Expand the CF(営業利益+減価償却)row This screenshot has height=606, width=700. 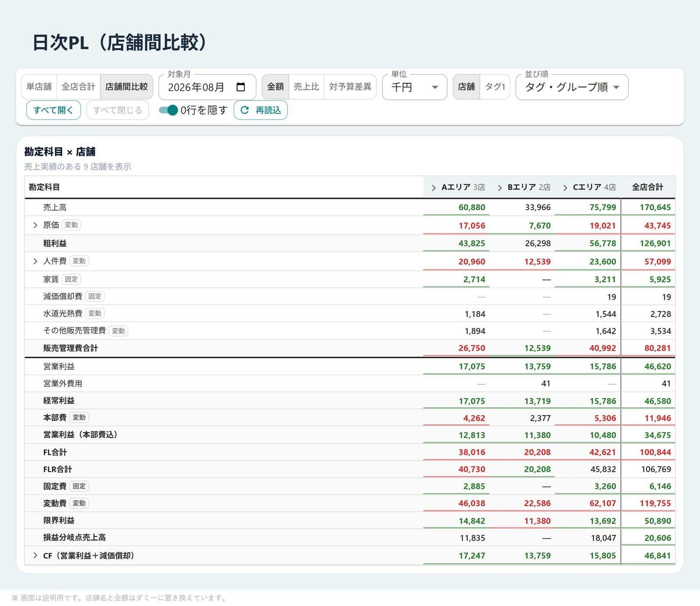35,555
